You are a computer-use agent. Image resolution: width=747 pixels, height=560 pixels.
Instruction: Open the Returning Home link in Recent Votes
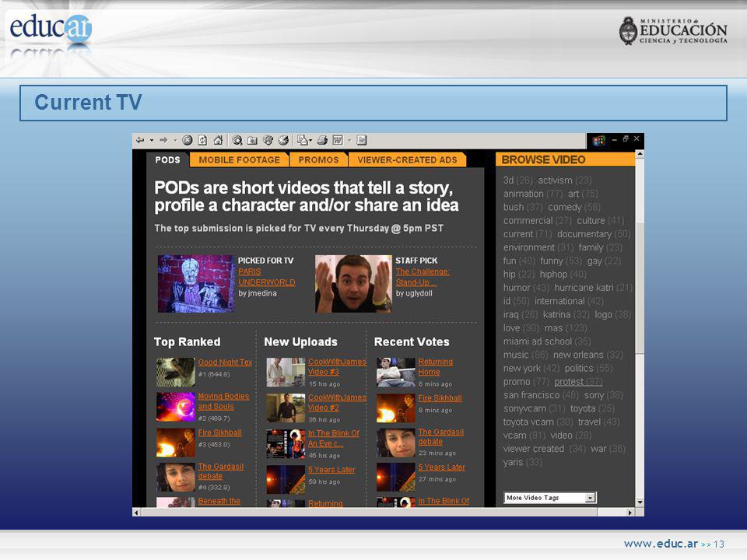click(436, 366)
